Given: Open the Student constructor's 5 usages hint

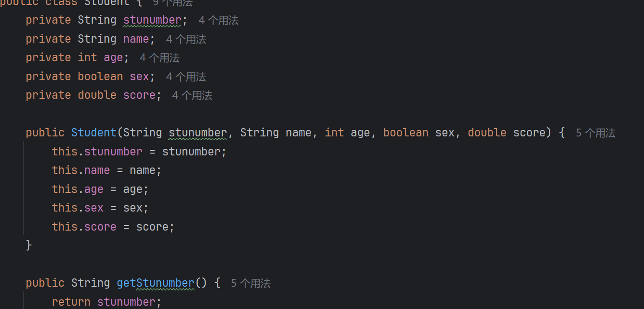Looking at the screenshot, I should (595, 133).
